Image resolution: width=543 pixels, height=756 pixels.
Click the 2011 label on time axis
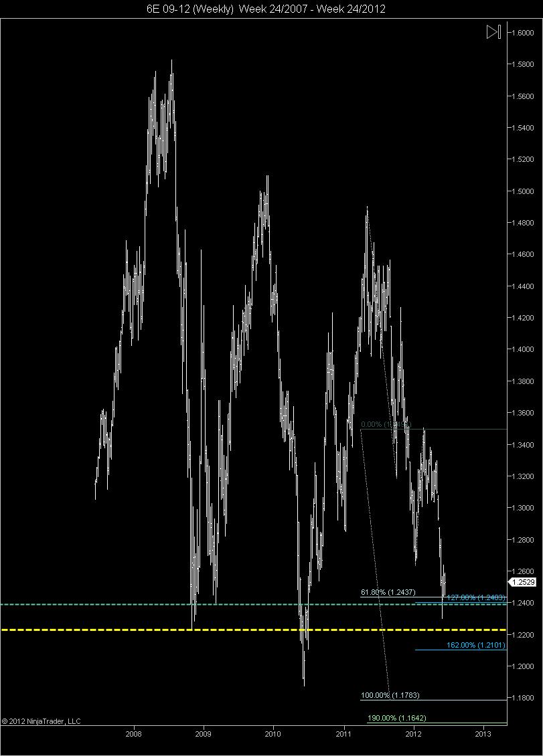point(343,734)
